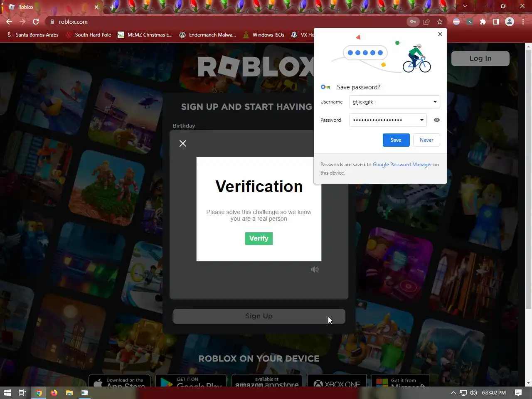Click the browser forward arrow
Screen dimensions: 532x399
point(22,22)
